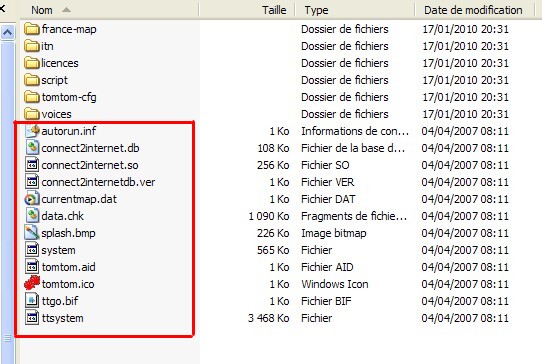This screenshot has height=364, width=542.
Task: Click the red tomtom.ico hands icon
Action: click(32, 283)
